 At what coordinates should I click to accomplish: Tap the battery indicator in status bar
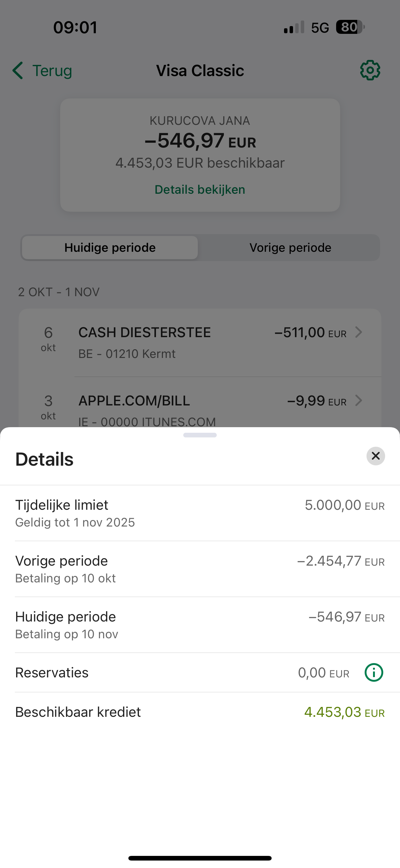coord(350,27)
